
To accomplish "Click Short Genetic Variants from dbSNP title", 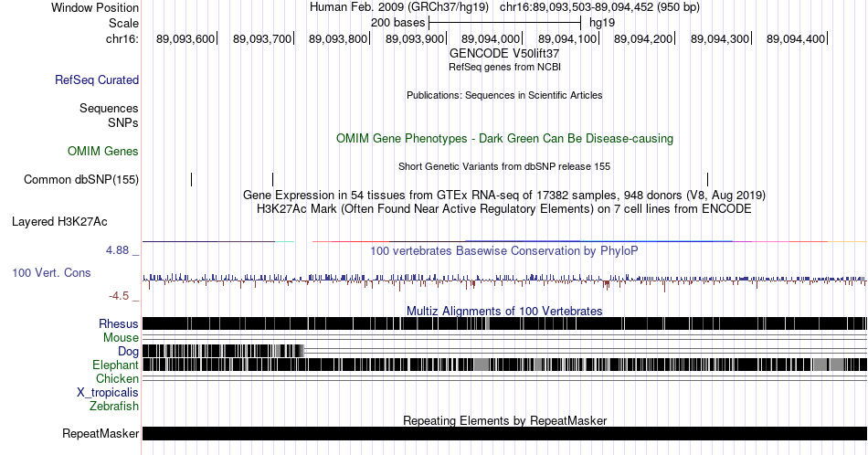I will point(504,166).
